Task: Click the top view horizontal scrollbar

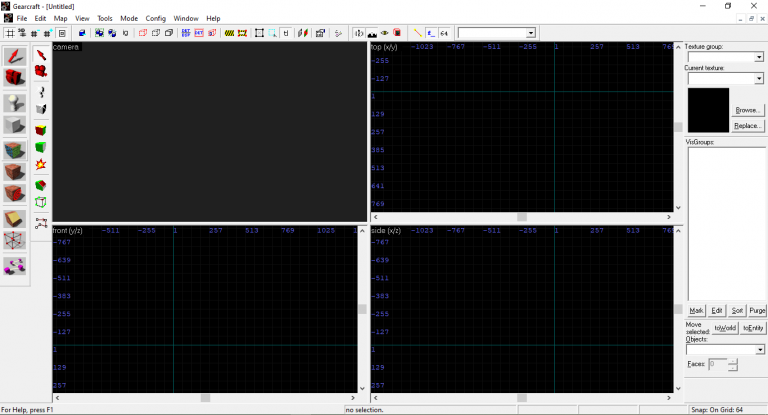Action: coord(521,216)
